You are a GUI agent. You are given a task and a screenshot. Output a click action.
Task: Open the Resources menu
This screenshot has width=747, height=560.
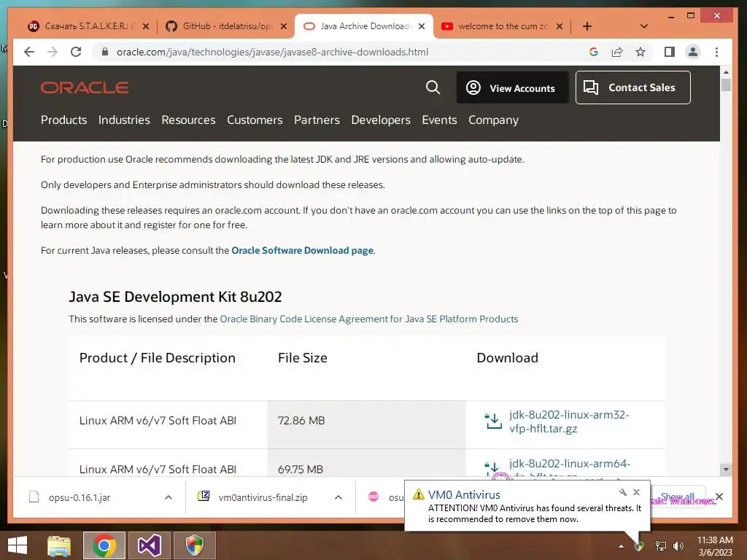pos(188,120)
